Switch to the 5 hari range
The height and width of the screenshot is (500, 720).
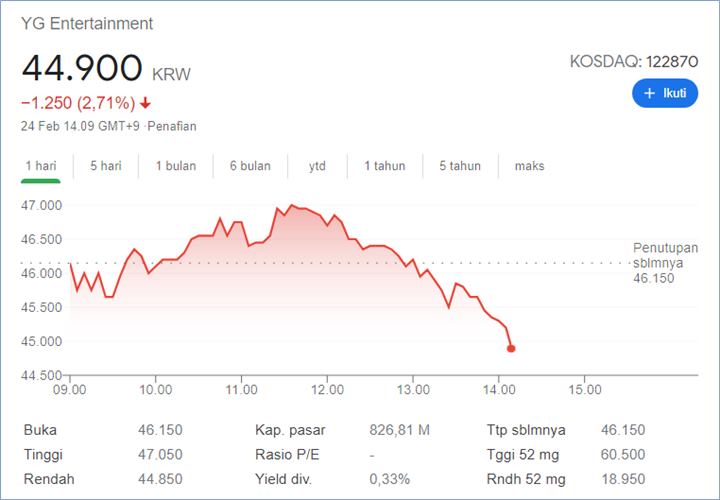pyautogui.click(x=105, y=166)
